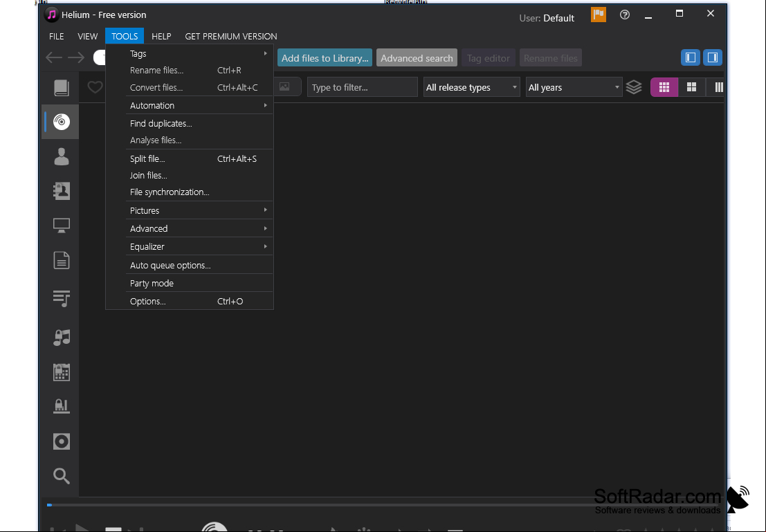The image size is (766, 532).
Task: Open the HELP menu
Action: pyautogui.click(x=161, y=36)
